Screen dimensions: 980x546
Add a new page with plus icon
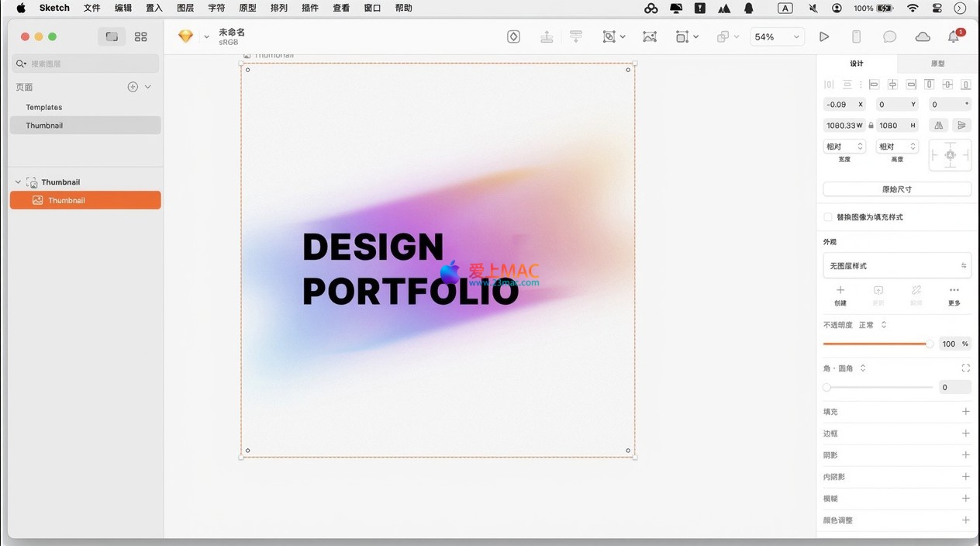[133, 87]
